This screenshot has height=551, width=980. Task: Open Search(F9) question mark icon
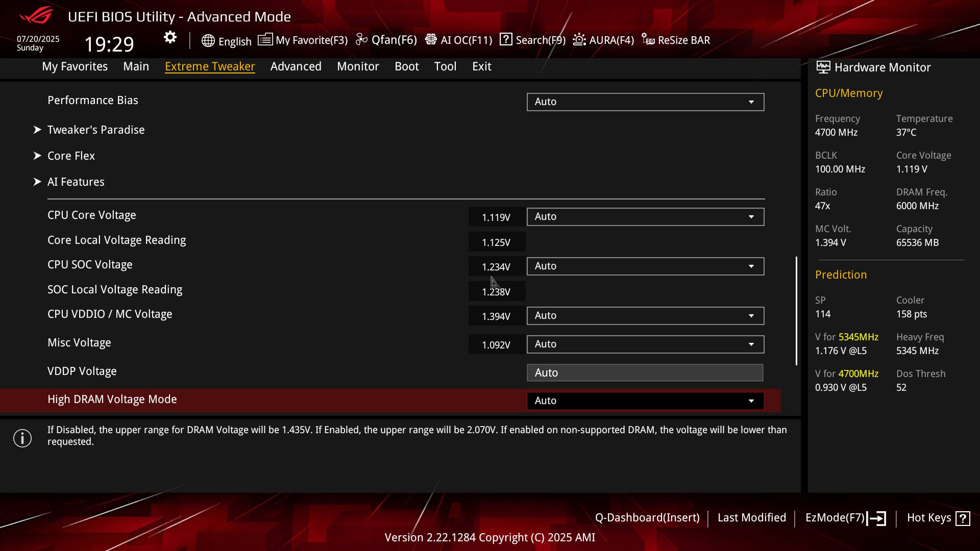pyautogui.click(x=506, y=40)
